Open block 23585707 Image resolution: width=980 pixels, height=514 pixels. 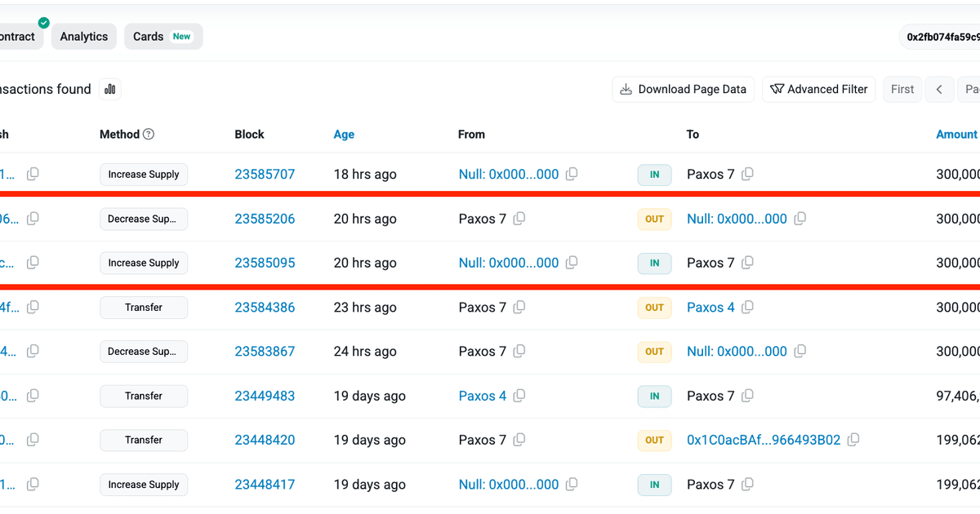coord(265,175)
